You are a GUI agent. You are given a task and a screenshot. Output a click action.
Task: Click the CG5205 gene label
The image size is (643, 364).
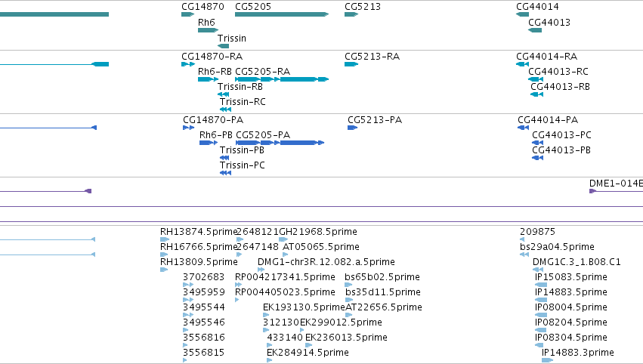[x=253, y=7]
